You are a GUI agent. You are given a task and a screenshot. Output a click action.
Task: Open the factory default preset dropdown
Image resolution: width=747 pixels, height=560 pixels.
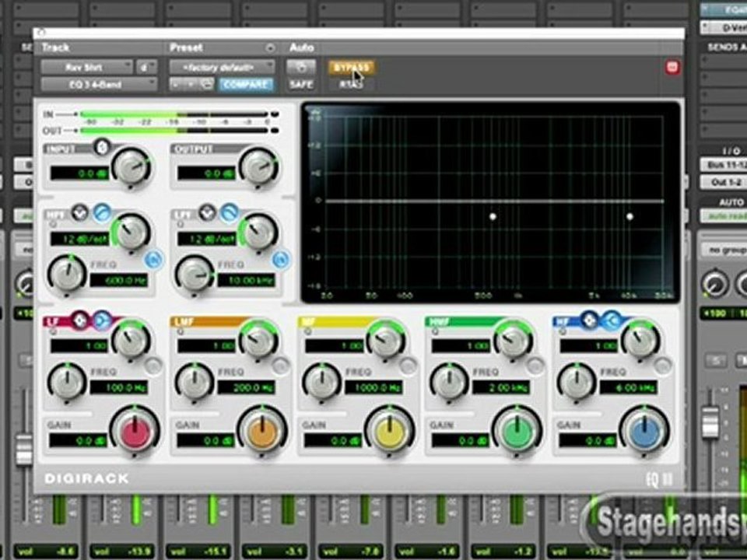point(222,67)
